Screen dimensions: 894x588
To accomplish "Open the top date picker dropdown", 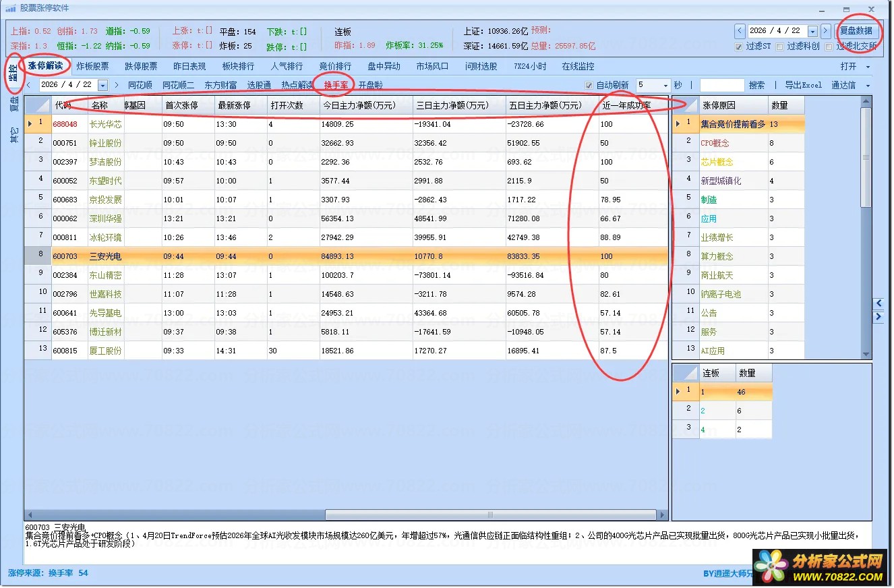I will (x=812, y=31).
